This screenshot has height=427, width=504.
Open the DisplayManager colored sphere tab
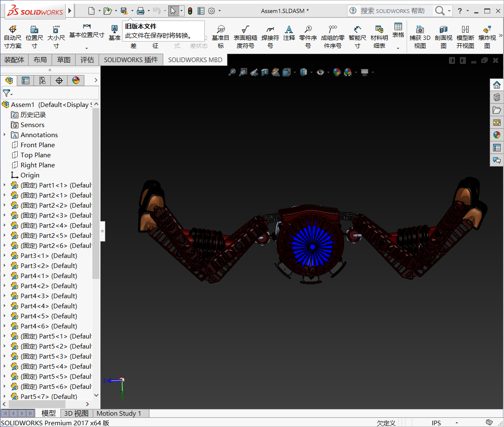point(76,80)
